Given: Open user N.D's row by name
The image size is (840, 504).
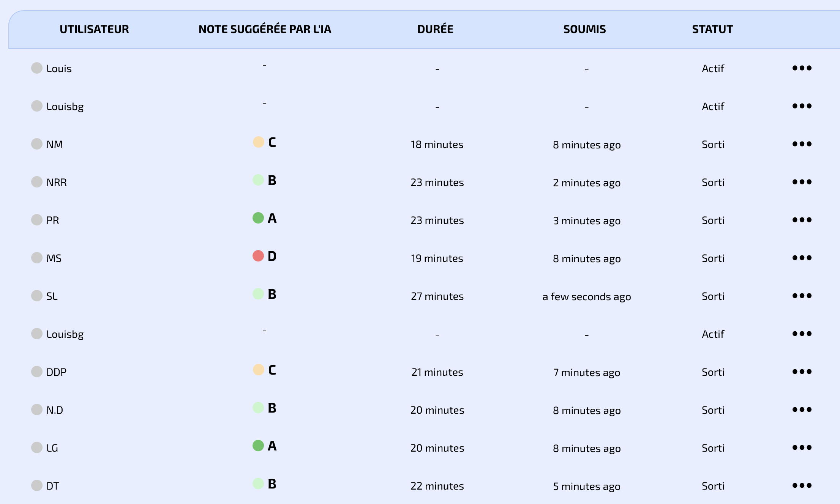Looking at the screenshot, I should [55, 410].
